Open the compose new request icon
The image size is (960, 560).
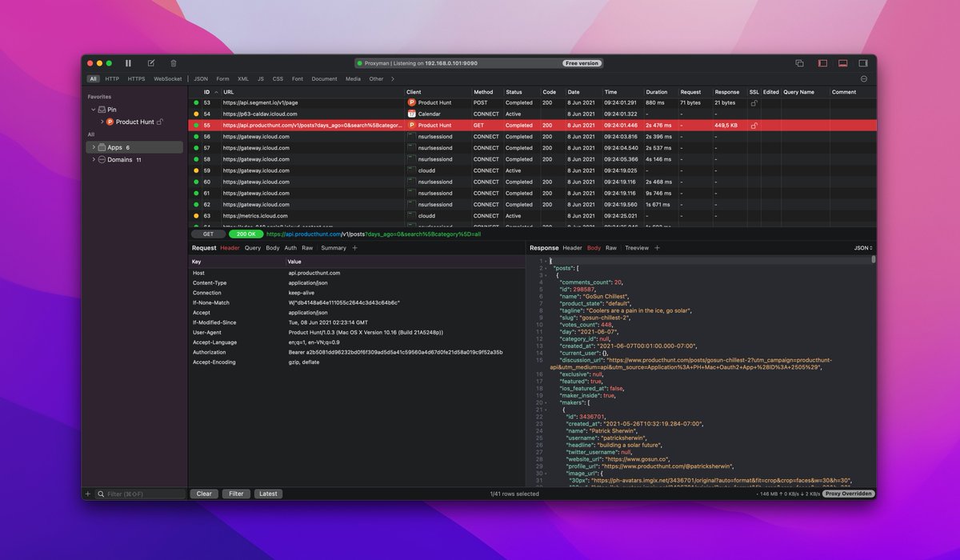coord(150,62)
